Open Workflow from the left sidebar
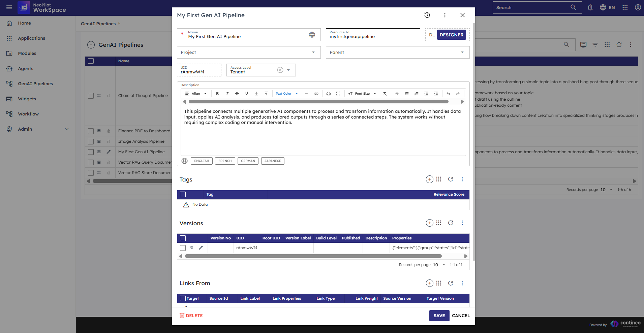Screen dimensions: 644x333 (x=28, y=114)
